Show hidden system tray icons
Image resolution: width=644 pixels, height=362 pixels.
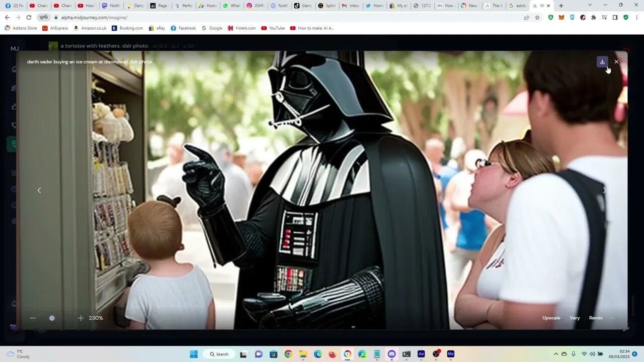556,354
